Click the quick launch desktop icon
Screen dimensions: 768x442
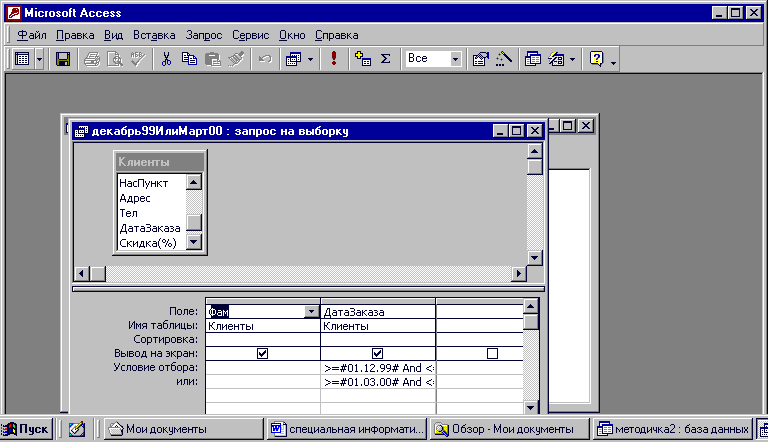pyautogui.click(x=77, y=429)
